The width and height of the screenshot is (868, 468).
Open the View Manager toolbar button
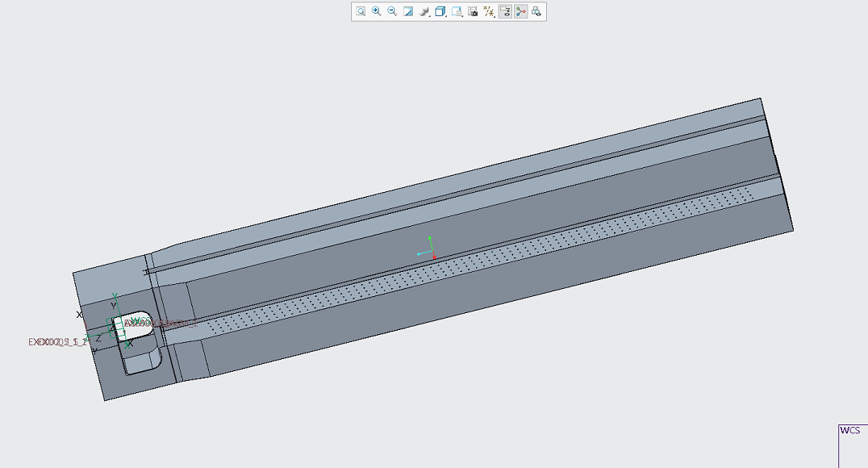(457, 11)
